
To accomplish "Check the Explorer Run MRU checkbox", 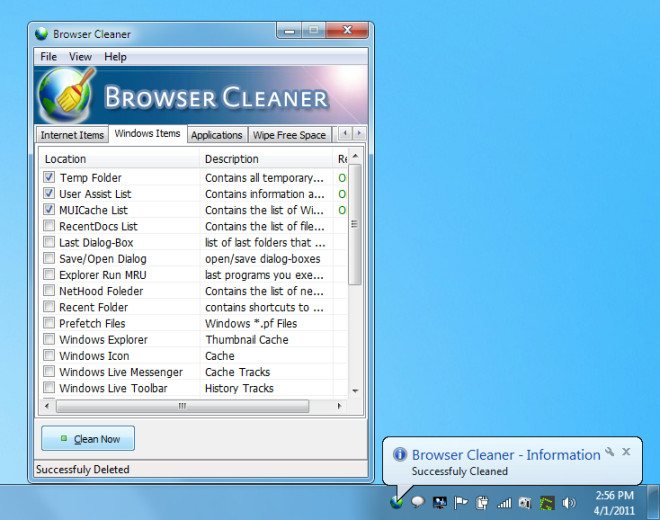I will tap(49, 274).
